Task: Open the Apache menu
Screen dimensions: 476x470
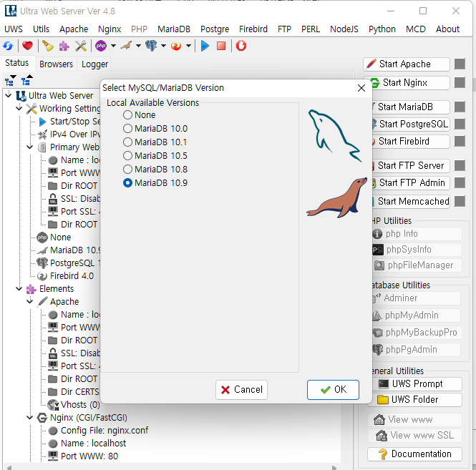Action: click(x=74, y=29)
